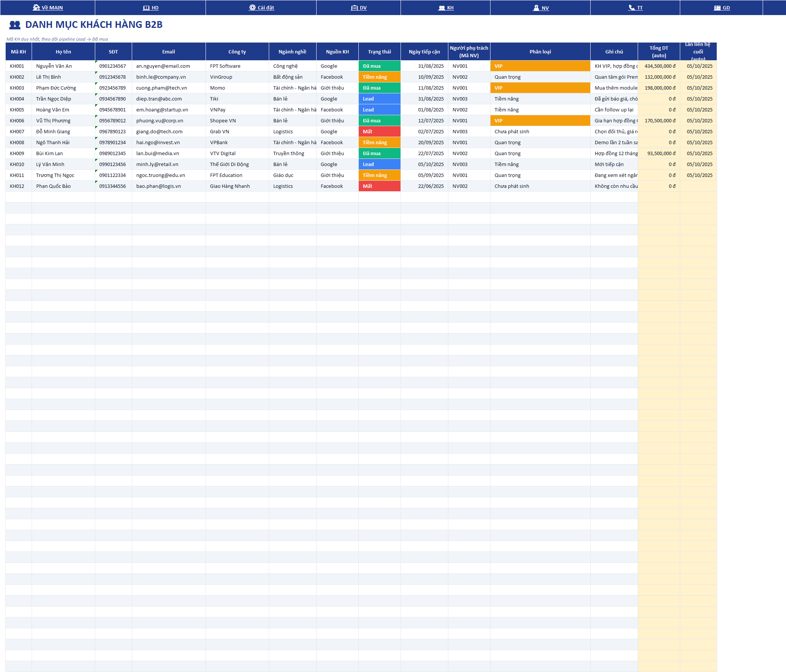
Task: Select the Trạng thái column header
Action: [x=379, y=52]
